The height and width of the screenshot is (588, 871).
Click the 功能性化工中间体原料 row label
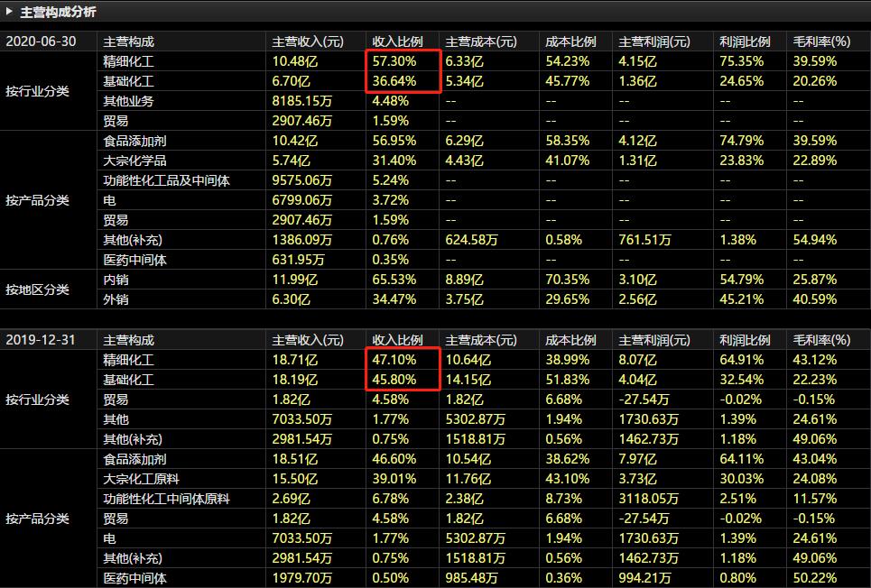click(166, 499)
